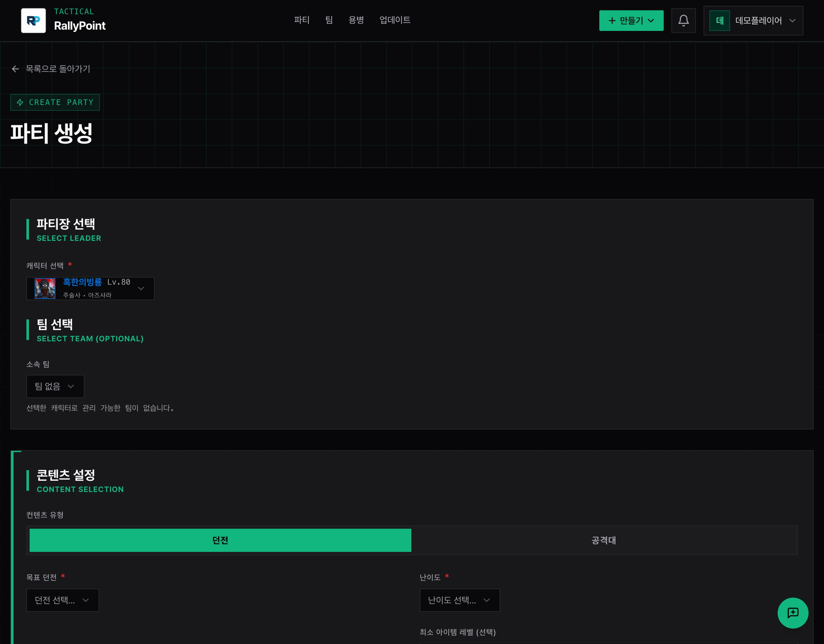The width and height of the screenshot is (824, 644).
Task: Click the 주술사 · 아즈샤라 class text
Action: click(x=87, y=295)
